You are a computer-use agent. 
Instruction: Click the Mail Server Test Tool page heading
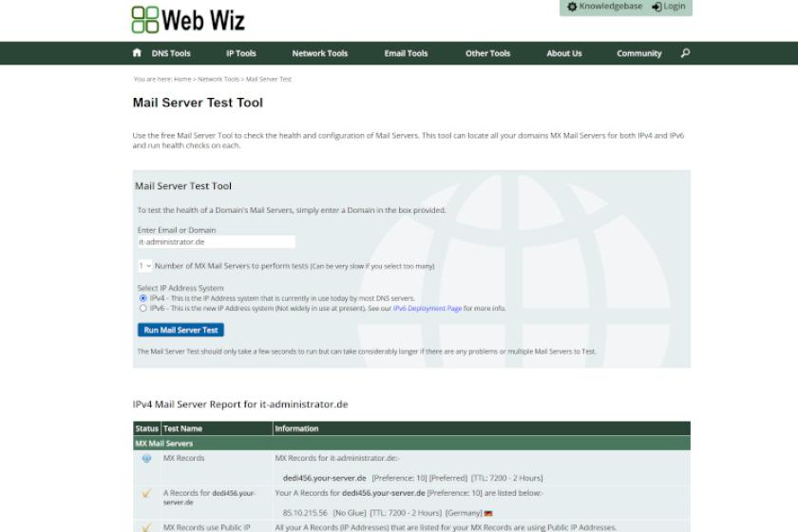tap(198, 103)
